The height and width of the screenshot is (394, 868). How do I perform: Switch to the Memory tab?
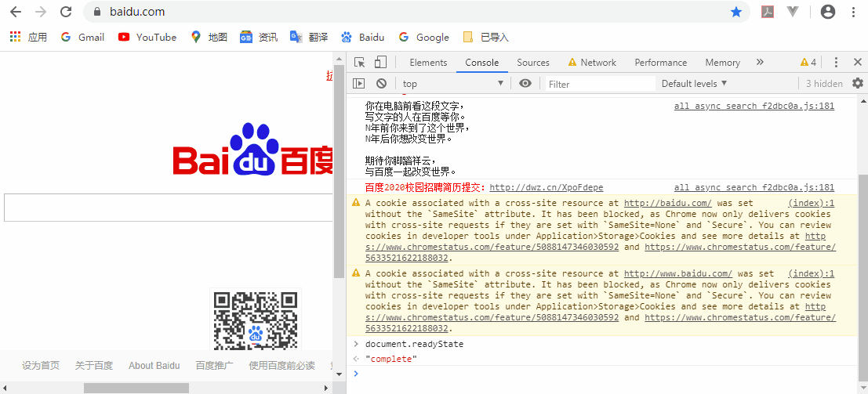[722, 63]
